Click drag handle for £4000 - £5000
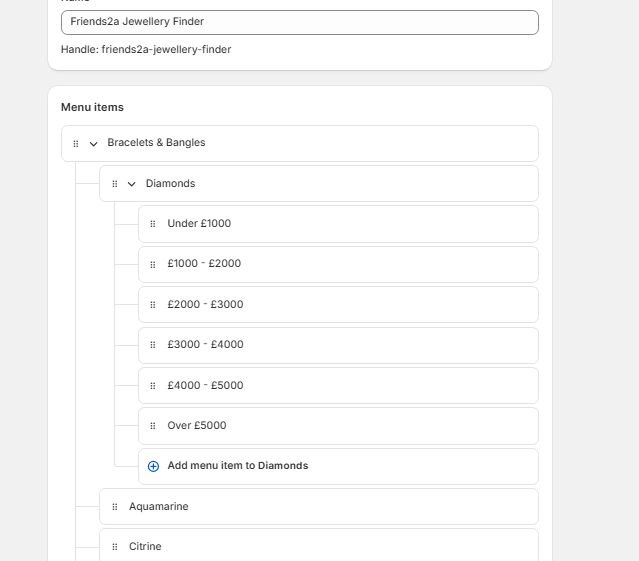The image size is (639, 561). (153, 385)
